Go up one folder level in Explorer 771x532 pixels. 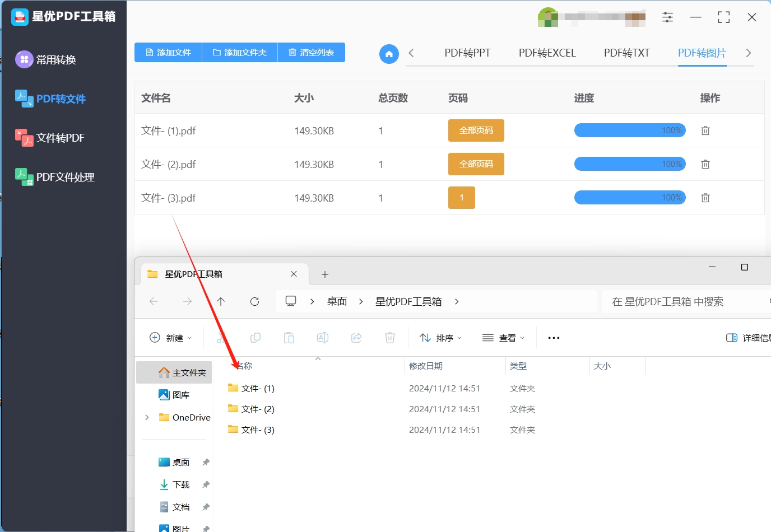(221, 301)
